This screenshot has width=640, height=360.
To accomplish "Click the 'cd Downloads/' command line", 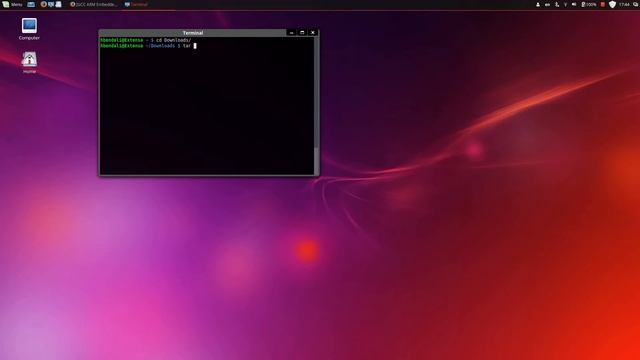I will (146, 40).
